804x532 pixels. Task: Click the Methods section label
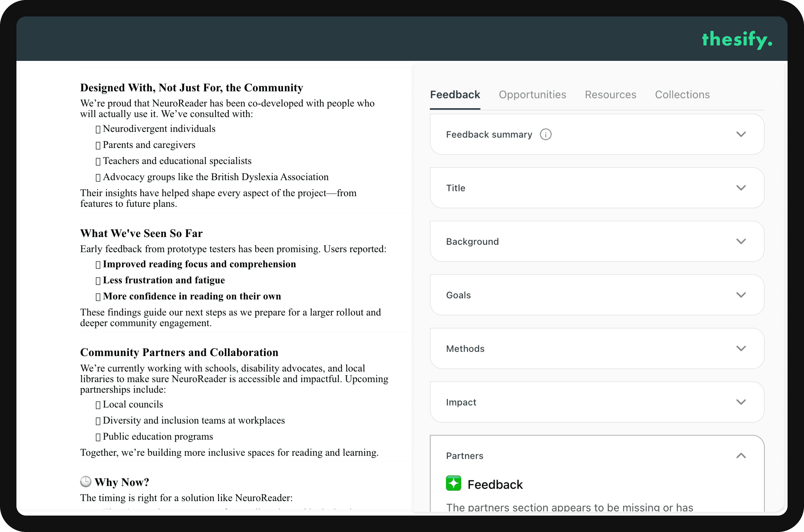465,349
